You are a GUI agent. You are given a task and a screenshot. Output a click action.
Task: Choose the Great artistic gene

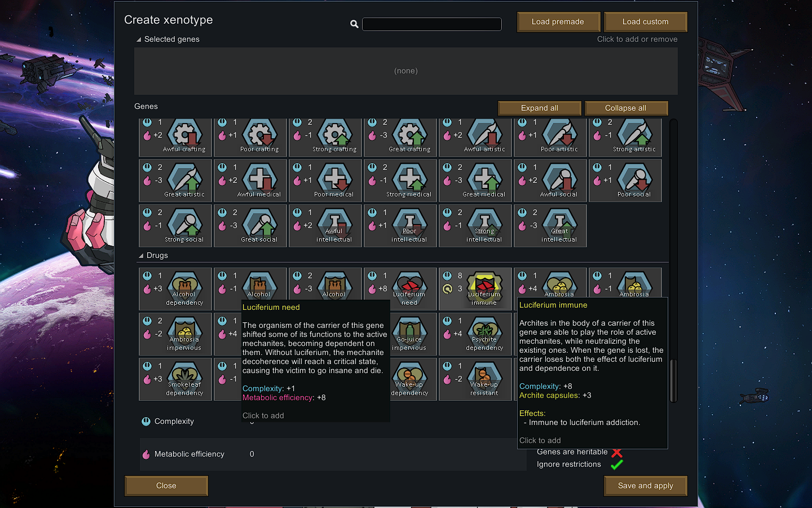tap(175, 181)
